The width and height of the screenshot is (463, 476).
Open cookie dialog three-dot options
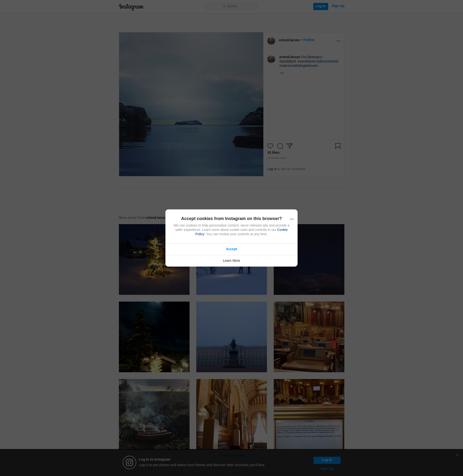[292, 219]
